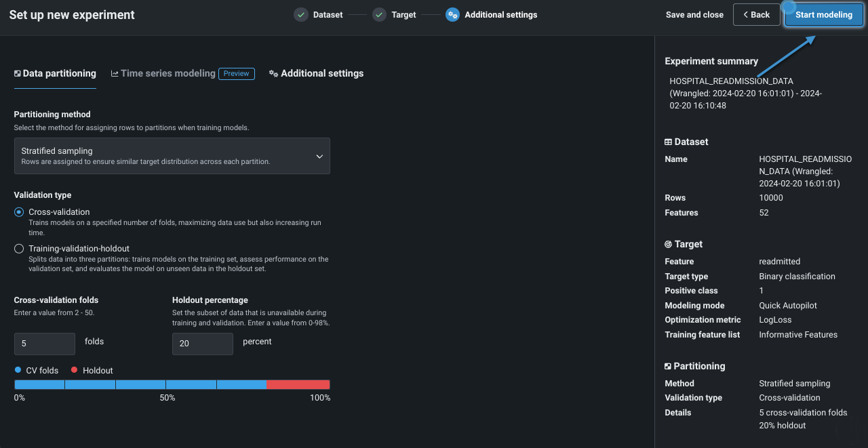Click the Back button

tap(756, 15)
